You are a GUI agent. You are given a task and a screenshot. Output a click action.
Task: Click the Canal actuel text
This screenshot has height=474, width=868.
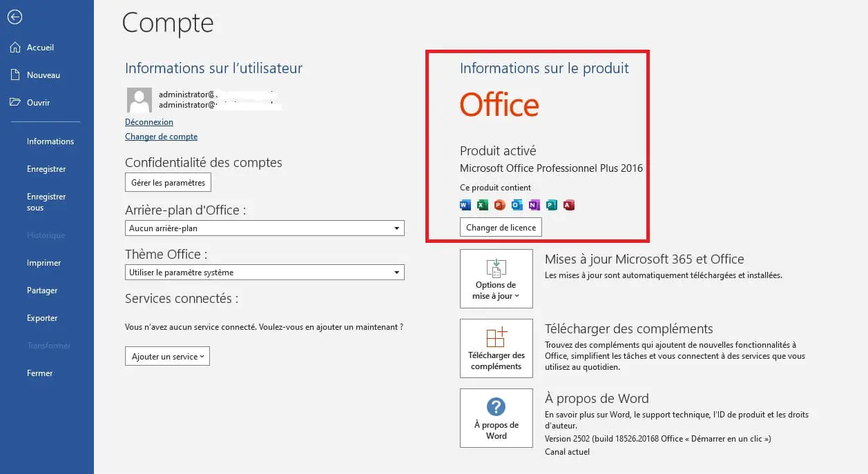(x=567, y=452)
